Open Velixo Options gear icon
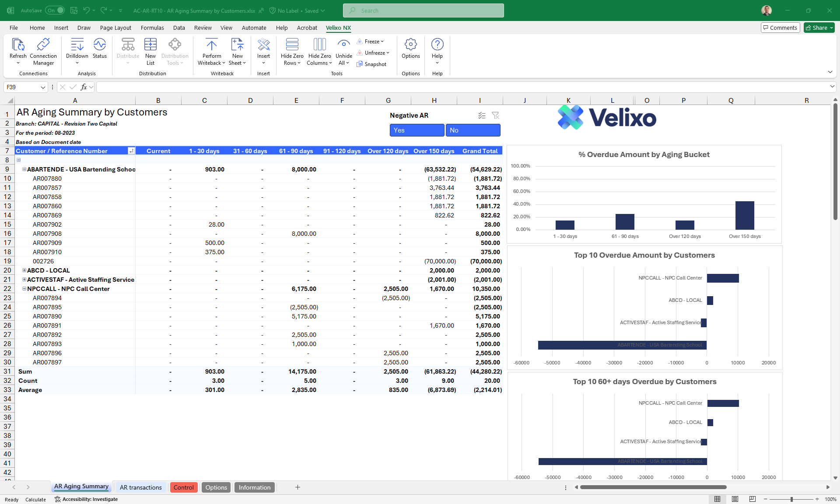The width and height of the screenshot is (840, 504). [x=410, y=45]
